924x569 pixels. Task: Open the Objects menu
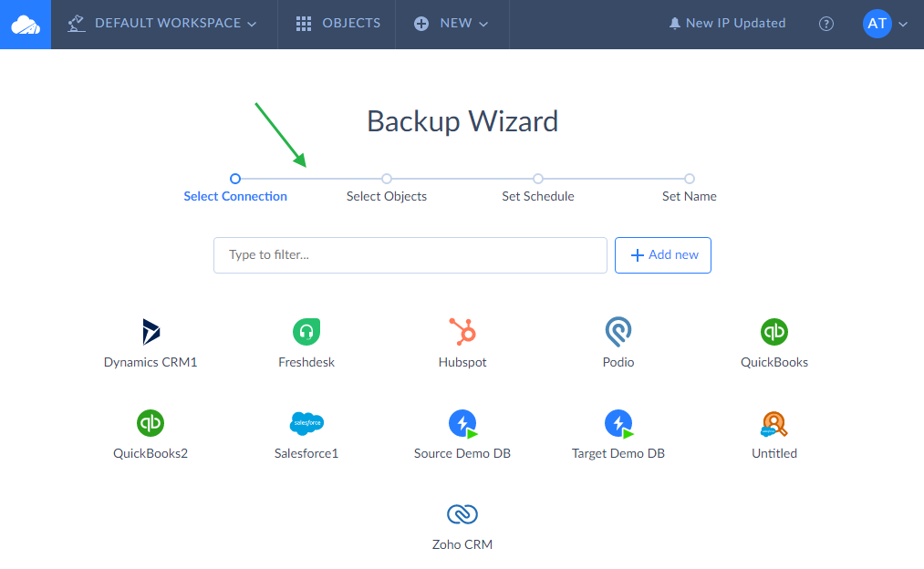click(x=337, y=24)
